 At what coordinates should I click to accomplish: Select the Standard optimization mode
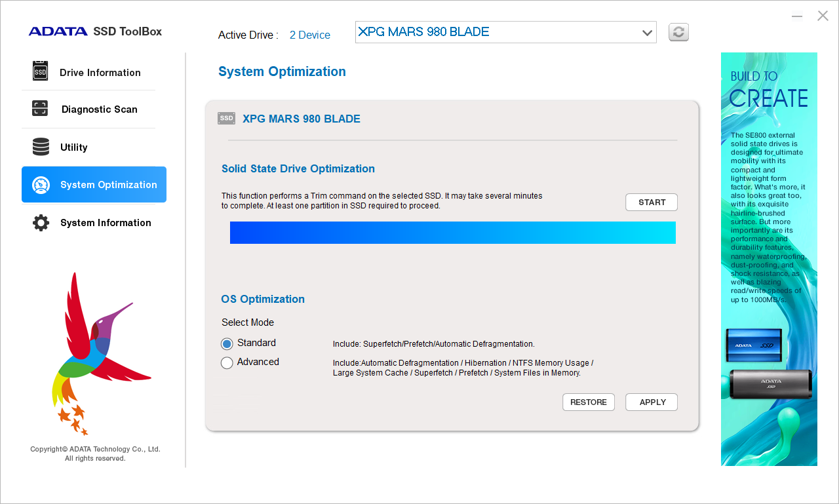pos(227,343)
